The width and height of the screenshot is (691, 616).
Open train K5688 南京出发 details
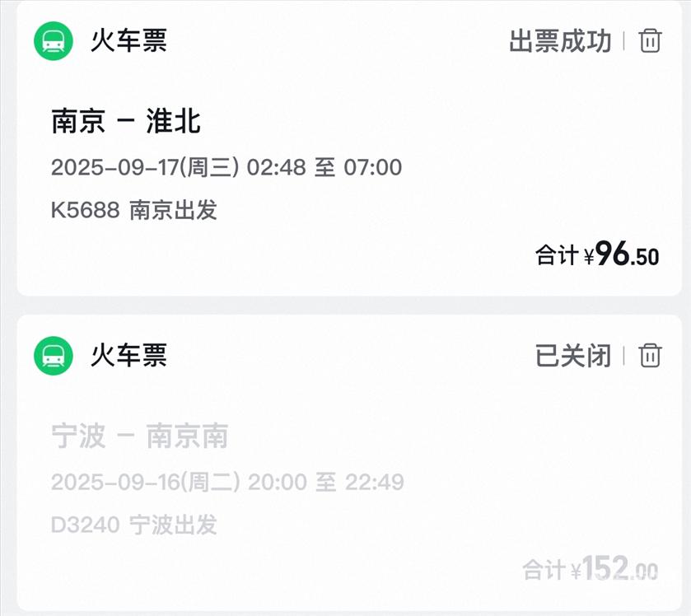click(x=134, y=210)
